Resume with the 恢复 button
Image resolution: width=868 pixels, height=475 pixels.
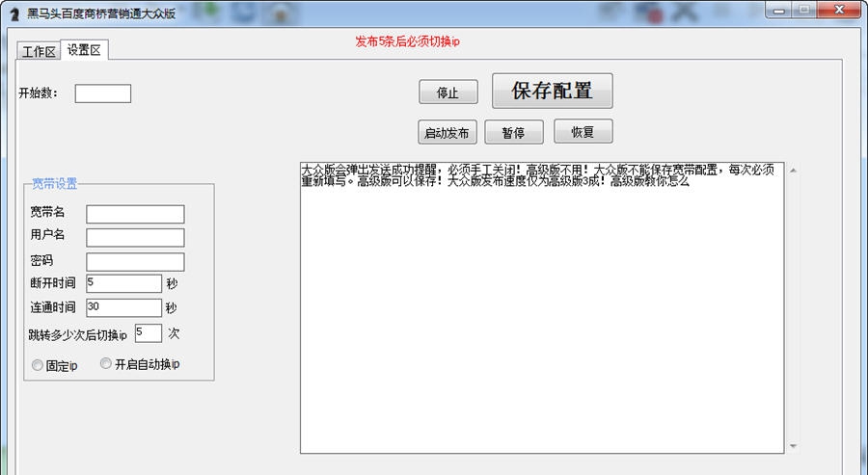[583, 132]
